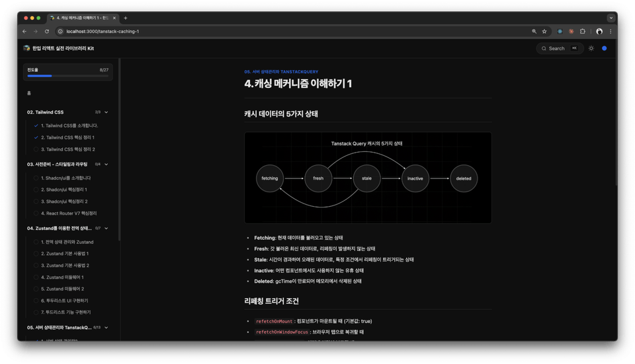Collapse the '05. 서버 상태관리와 TanstackQ...' section chevron
Image resolution: width=635 pixels, height=364 pixels.
(106, 328)
